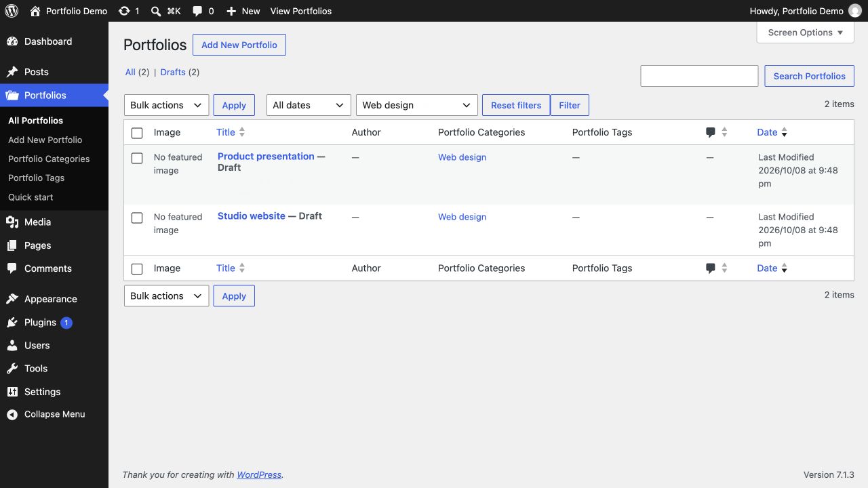Click the Users person icon
The height and width of the screenshot is (488, 868).
coord(12,346)
